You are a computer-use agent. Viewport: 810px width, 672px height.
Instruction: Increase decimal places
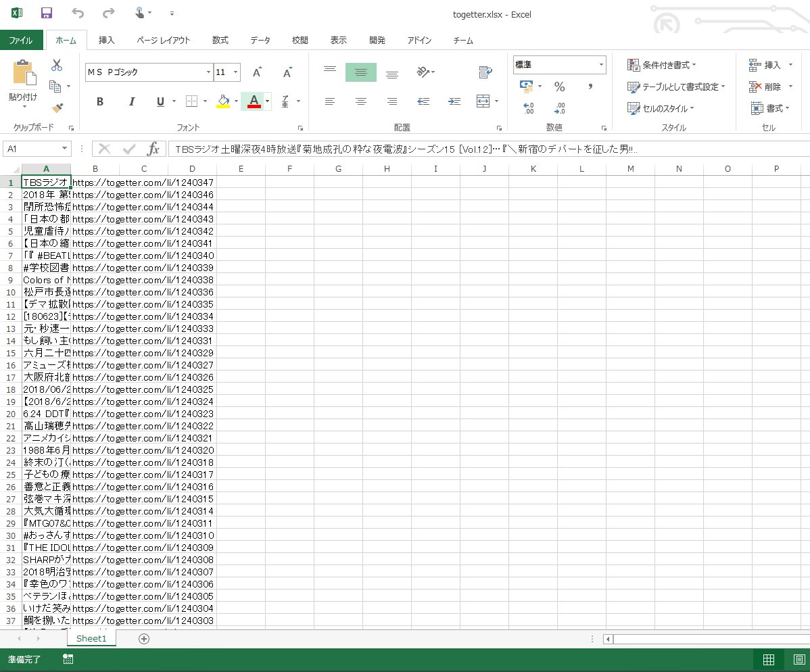click(x=529, y=108)
